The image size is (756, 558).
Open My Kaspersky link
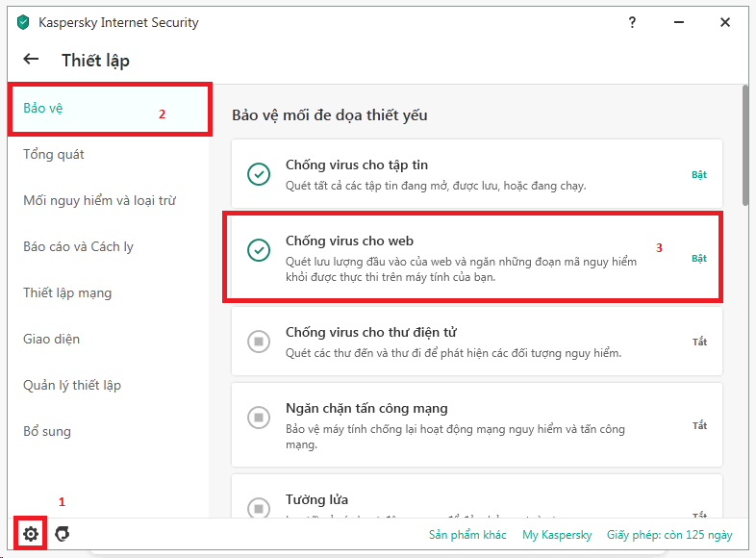click(x=557, y=535)
